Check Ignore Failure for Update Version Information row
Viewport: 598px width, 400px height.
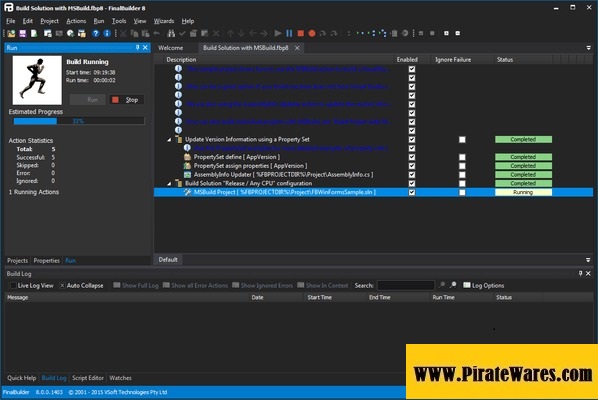click(x=462, y=140)
